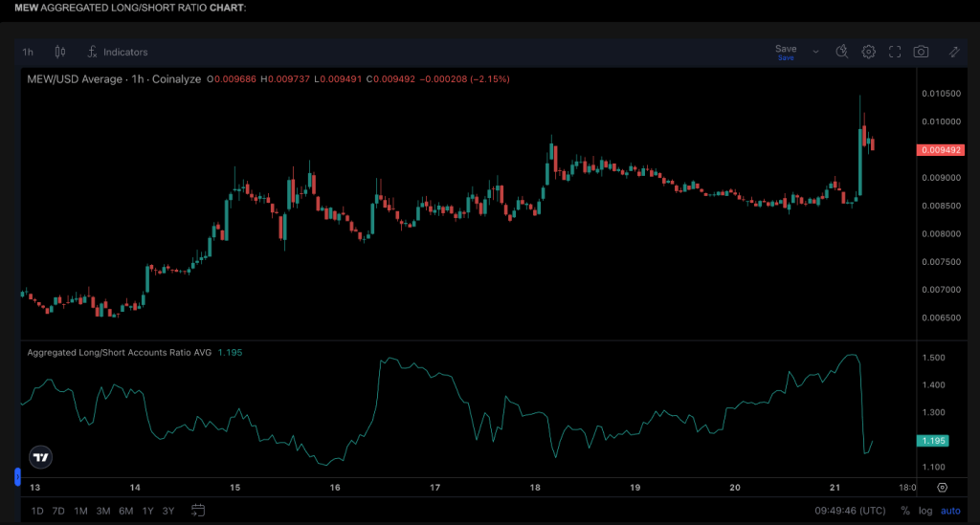Toggle auto scale mode

(950, 511)
